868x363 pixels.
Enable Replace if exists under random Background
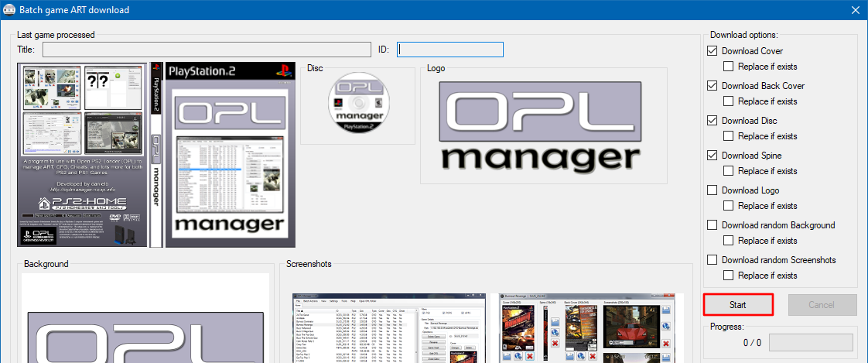729,241
